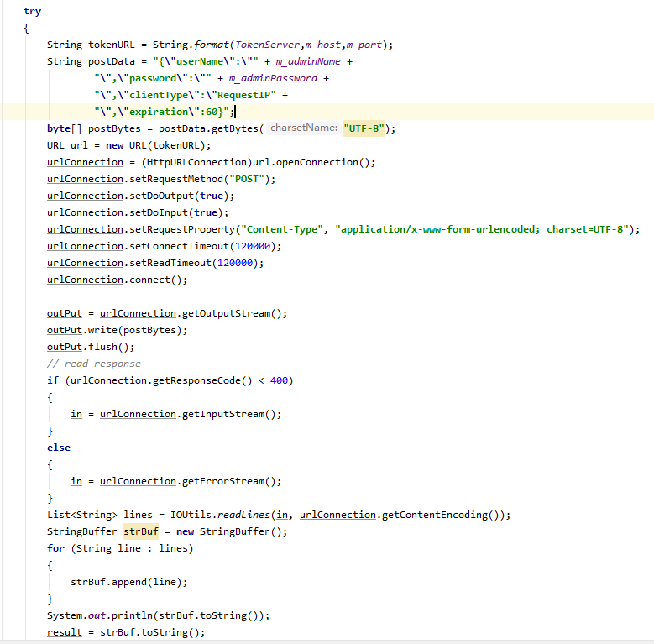Viewport: 654px width, 644px height.
Task: Click 'openConnection()' method call
Action: coord(323,162)
